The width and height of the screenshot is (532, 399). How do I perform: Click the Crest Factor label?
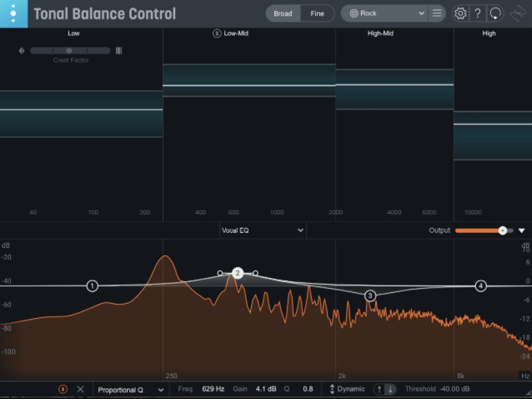tap(71, 60)
